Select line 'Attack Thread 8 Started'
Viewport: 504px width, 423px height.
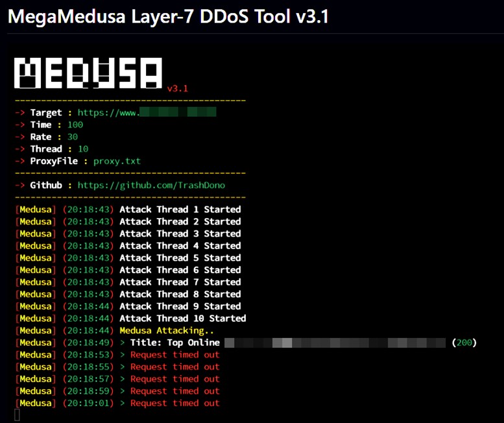pyautogui.click(x=180, y=295)
